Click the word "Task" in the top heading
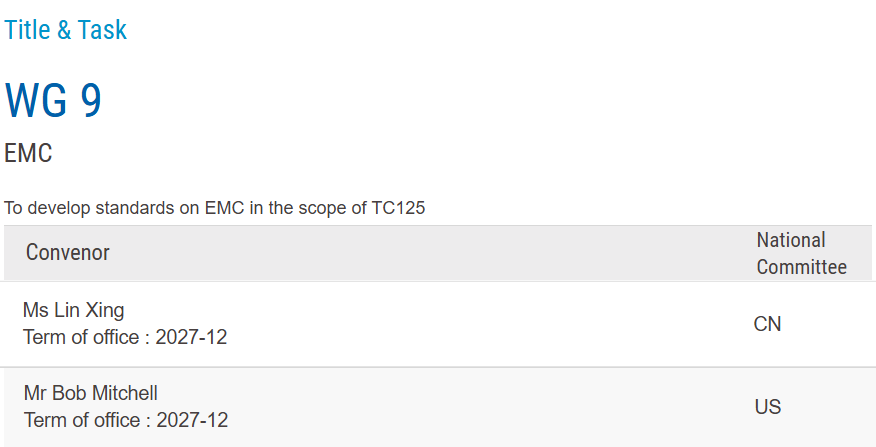The image size is (876, 447). click(x=103, y=30)
